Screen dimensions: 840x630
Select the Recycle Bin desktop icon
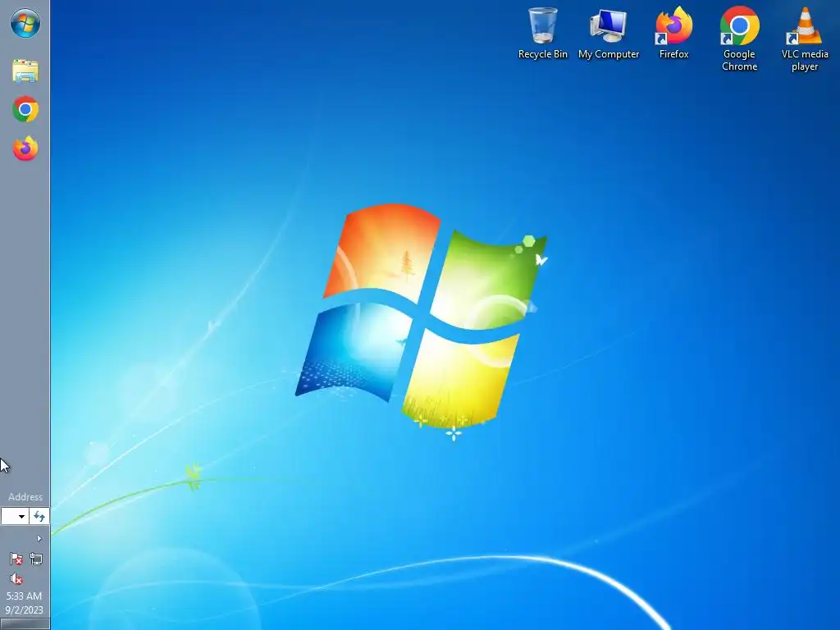tap(543, 33)
